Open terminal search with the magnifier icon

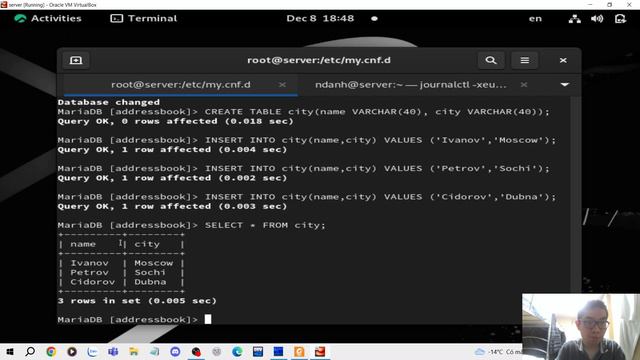(491, 60)
